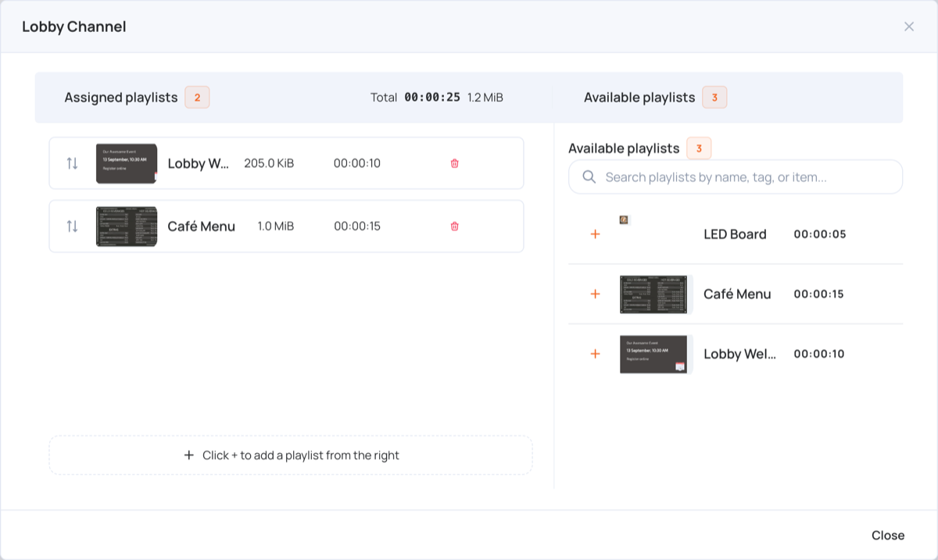The width and height of the screenshot is (938, 560).
Task: Click the Close button at bottom
Action: pos(888,535)
